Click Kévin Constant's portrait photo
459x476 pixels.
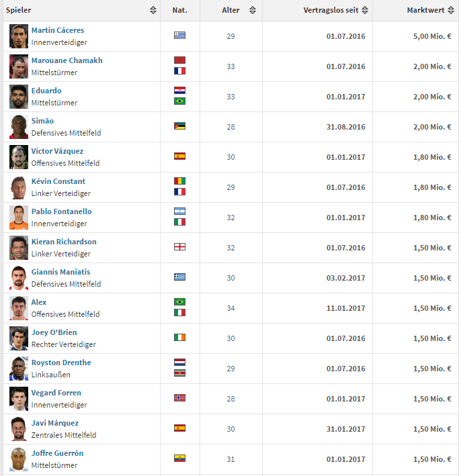pos(19,187)
